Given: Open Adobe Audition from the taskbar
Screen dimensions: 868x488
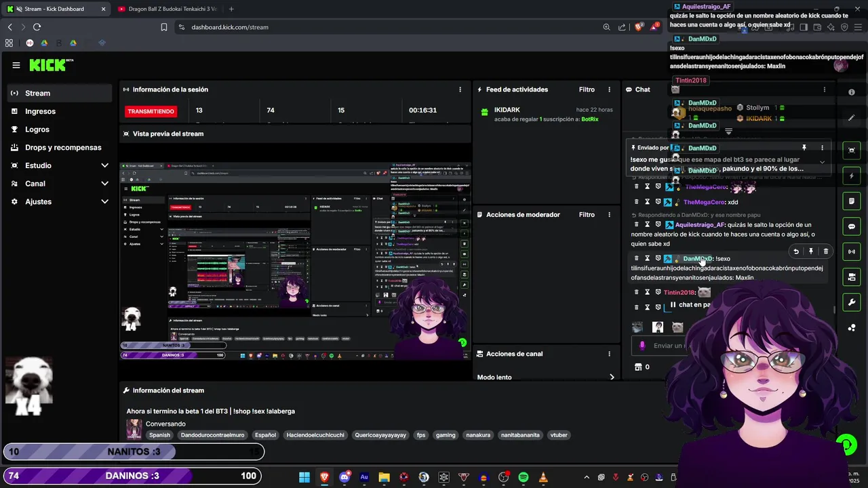Looking at the screenshot, I should click(364, 477).
